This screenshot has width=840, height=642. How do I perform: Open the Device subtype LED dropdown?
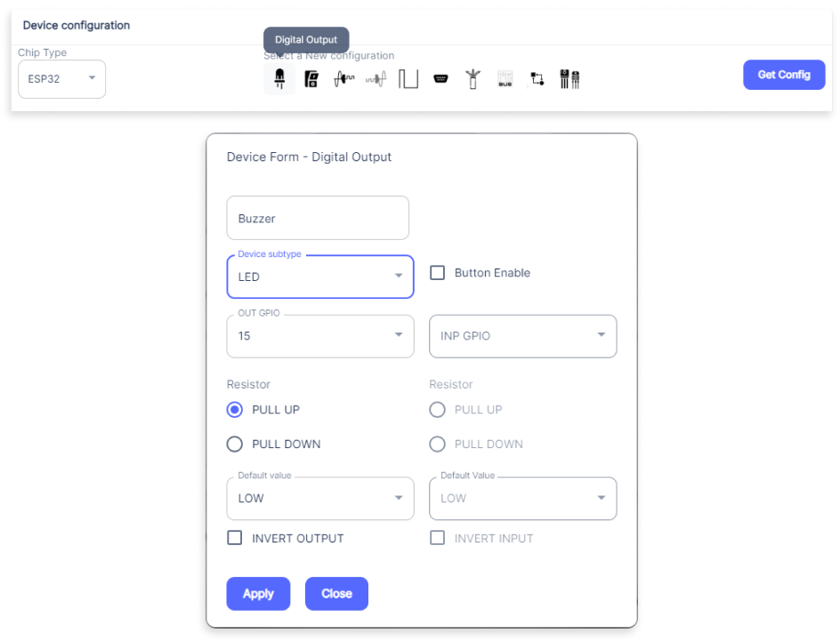[320, 277]
